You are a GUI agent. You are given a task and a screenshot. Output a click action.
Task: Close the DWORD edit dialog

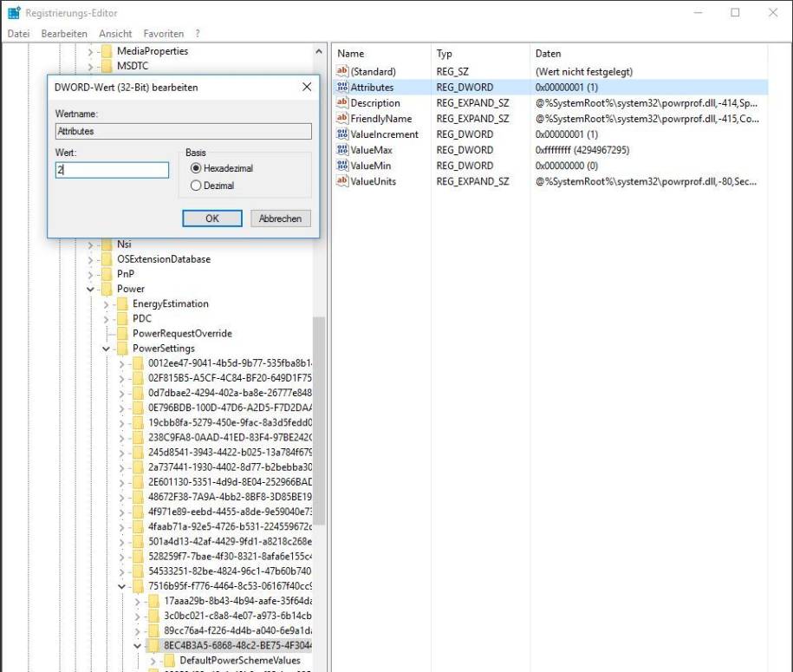(307, 88)
